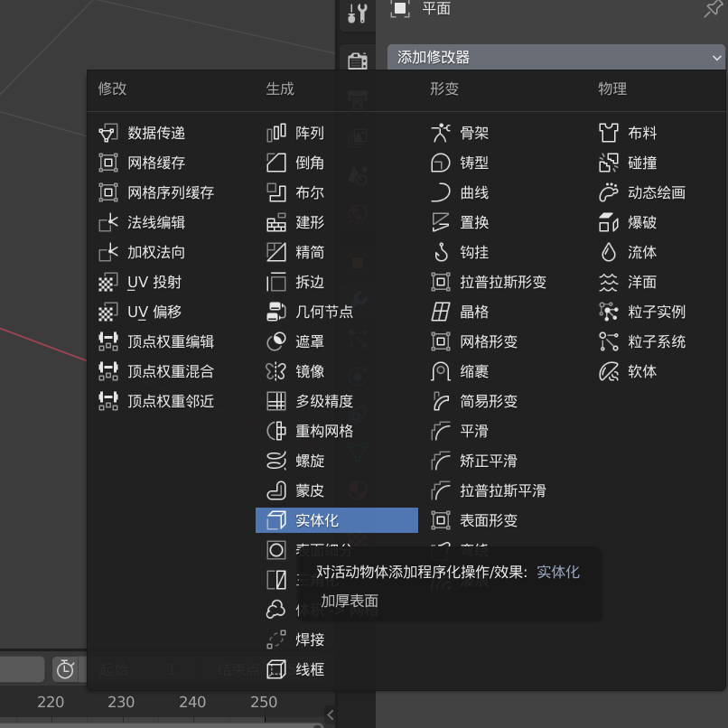
Task: Choose 简易形变 simple deform entry
Action: (x=504, y=401)
